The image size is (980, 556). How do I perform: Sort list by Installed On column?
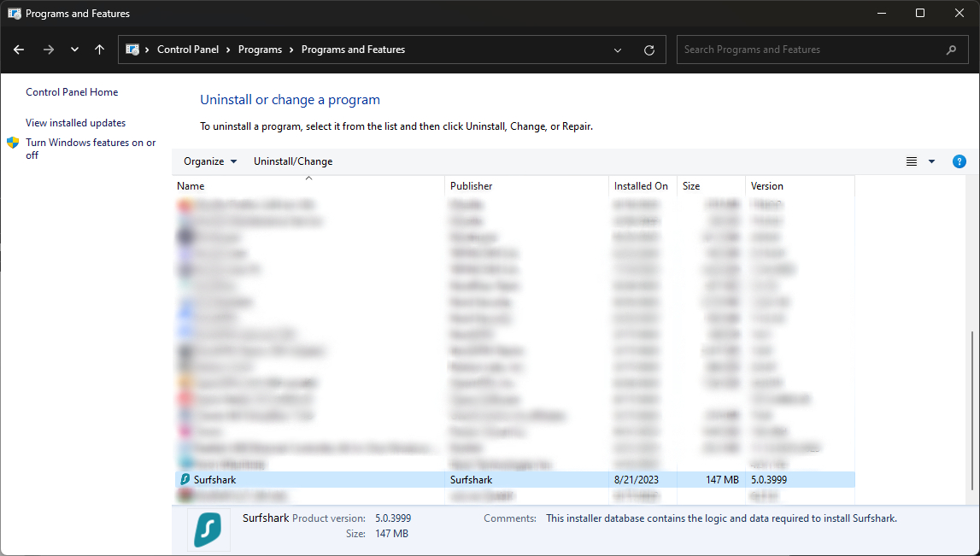pos(641,186)
